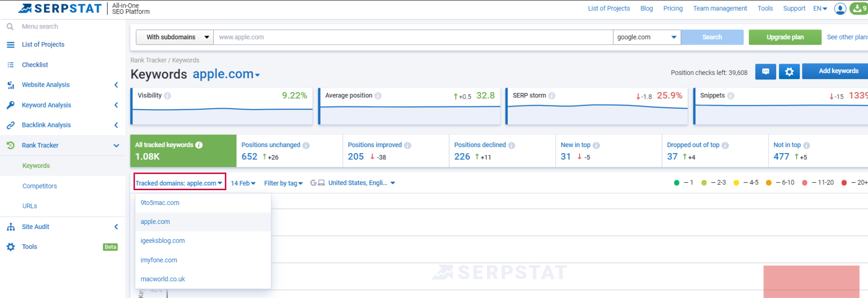Open the United States region dropdown
Viewport: 868px width, 298px height.
pos(362,183)
